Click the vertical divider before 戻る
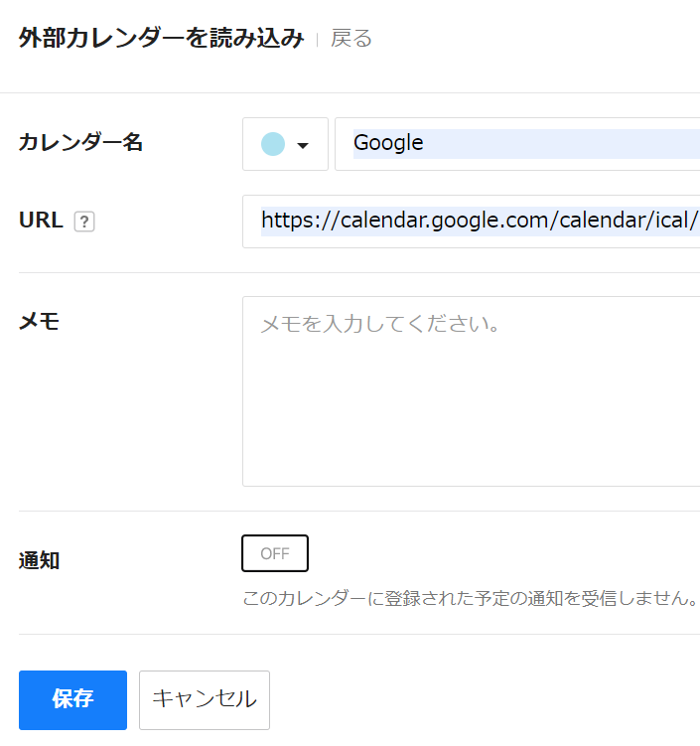Image resolution: width=700 pixels, height=746 pixels. pyautogui.click(x=317, y=39)
